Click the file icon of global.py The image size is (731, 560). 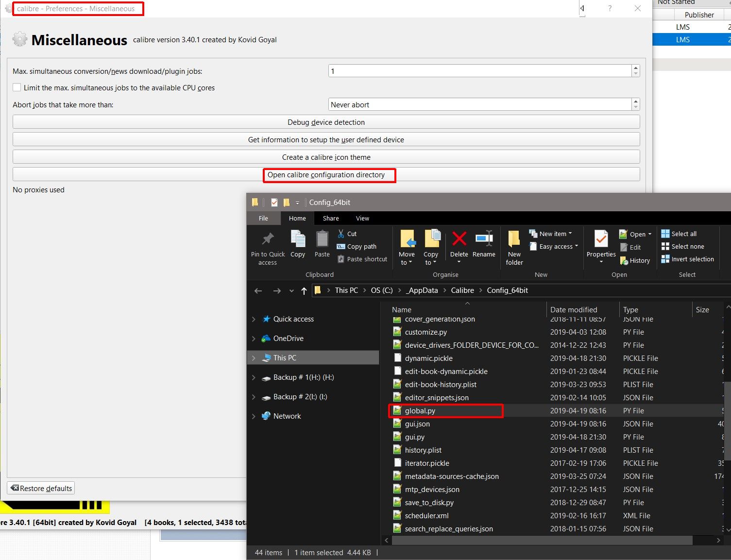click(397, 411)
